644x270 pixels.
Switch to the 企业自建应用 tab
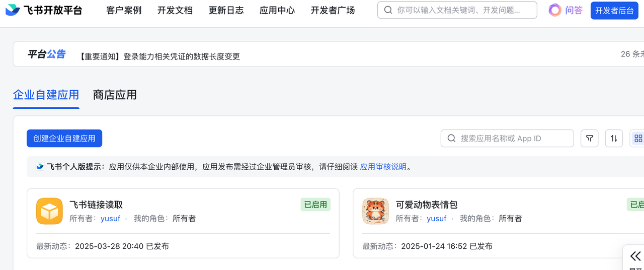click(46, 95)
